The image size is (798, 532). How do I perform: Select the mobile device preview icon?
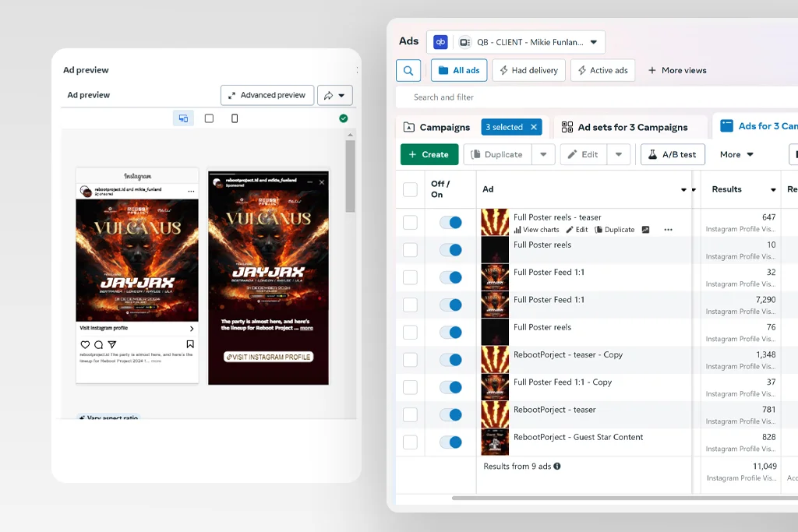(235, 118)
